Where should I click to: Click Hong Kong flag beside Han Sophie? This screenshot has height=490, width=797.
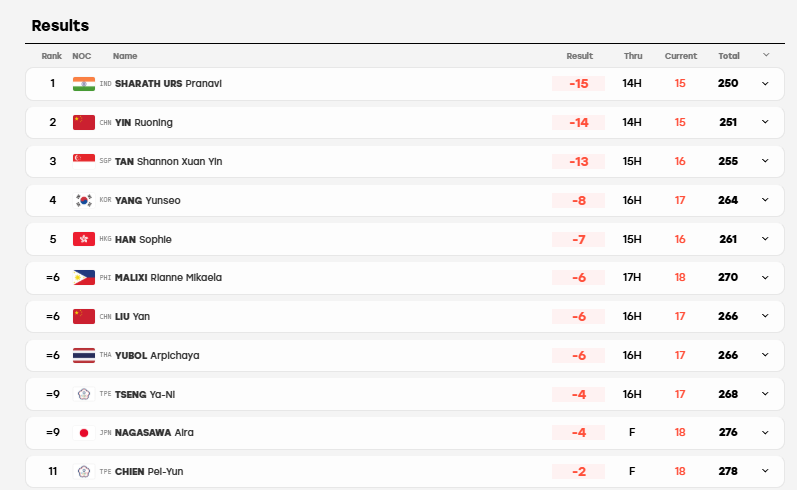[84, 239]
